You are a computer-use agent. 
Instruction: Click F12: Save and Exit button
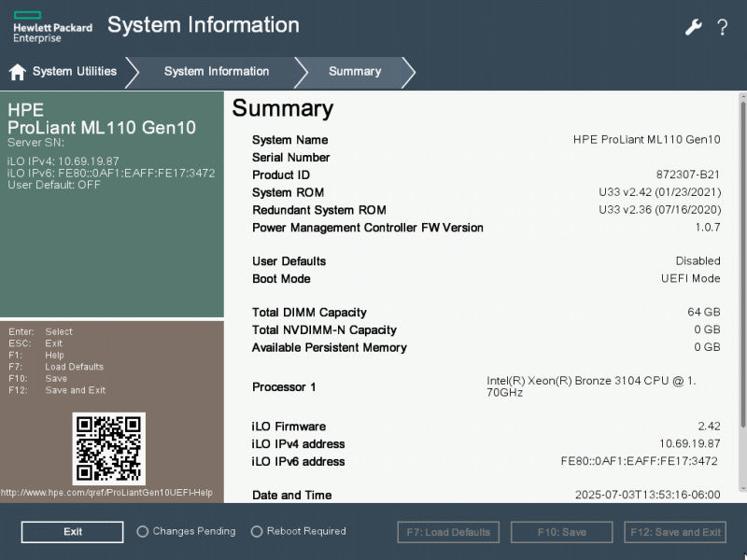[x=675, y=532]
